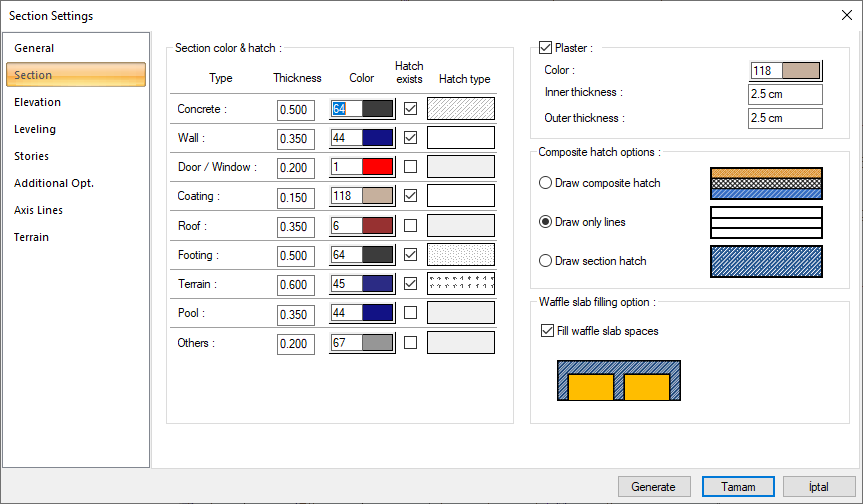Select Draw composite hatch option
The image size is (863, 504).
[545, 183]
